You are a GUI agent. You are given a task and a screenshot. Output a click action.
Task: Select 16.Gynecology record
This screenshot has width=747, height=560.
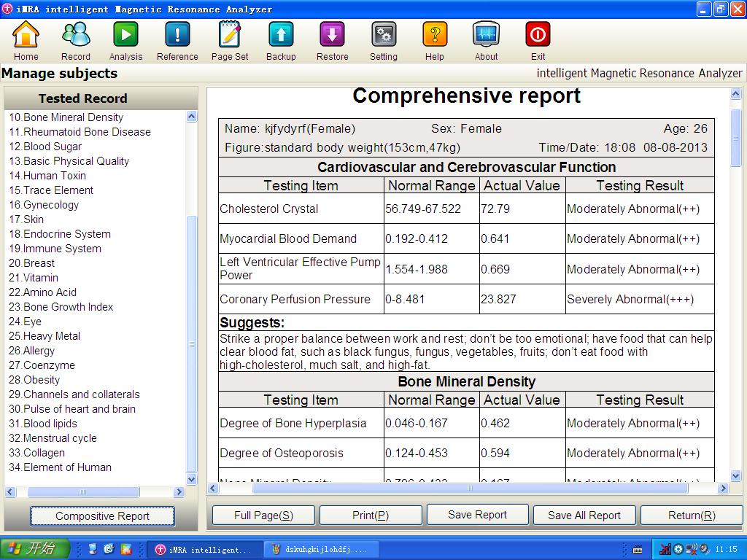point(44,205)
